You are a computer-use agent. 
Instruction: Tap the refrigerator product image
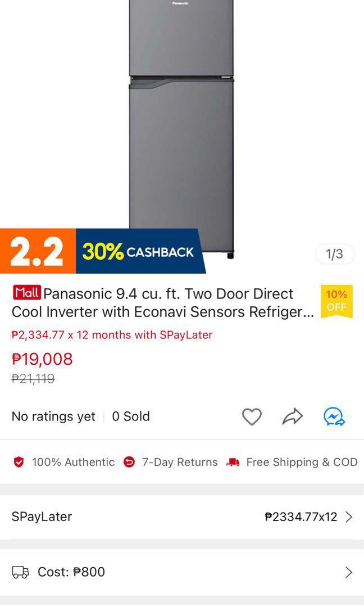coord(181,128)
